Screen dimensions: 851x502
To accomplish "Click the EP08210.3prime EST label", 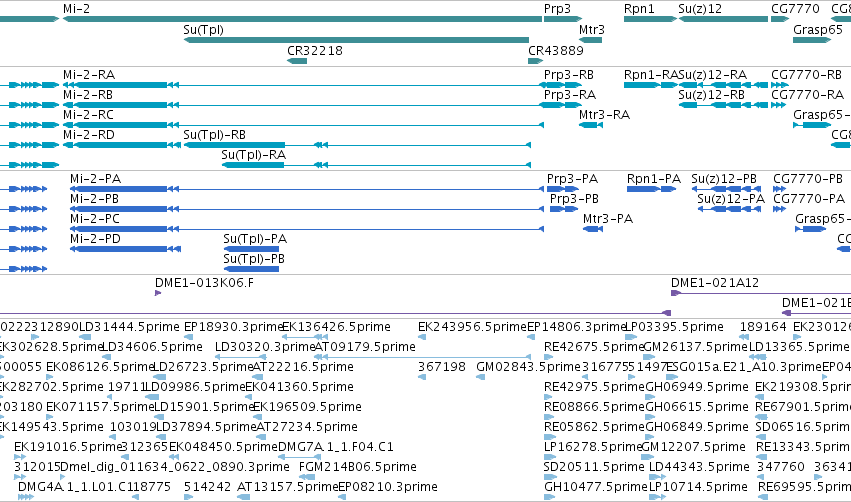I will (x=388, y=487).
